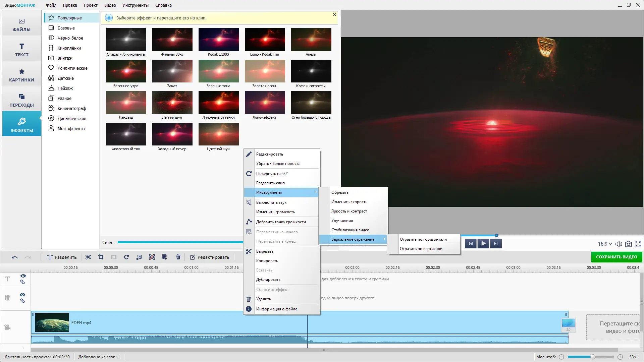This screenshot has width=644, height=362.
Task: Open fullscreen preview icon
Action: click(x=638, y=244)
